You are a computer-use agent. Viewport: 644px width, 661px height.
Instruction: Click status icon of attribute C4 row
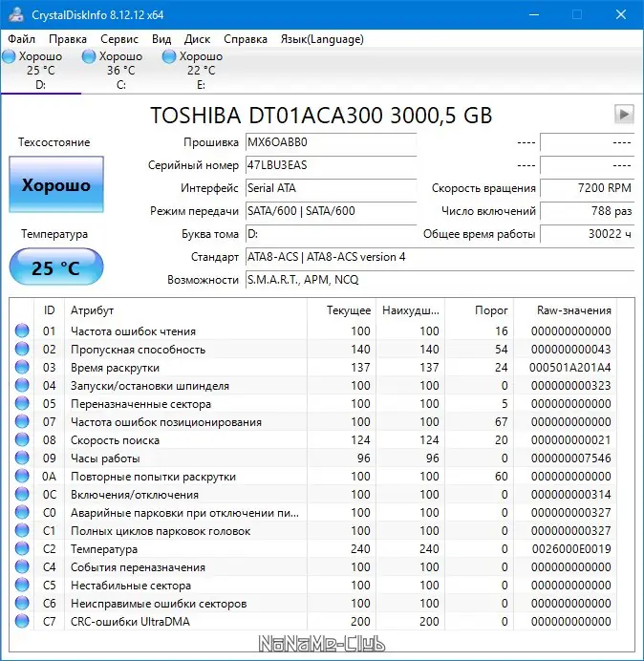(22, 566)
